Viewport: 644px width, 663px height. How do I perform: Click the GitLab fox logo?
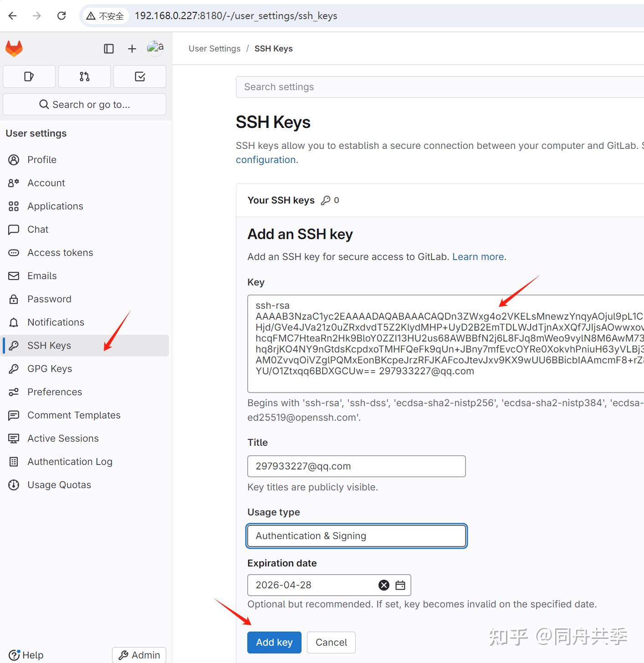(14, 48)
